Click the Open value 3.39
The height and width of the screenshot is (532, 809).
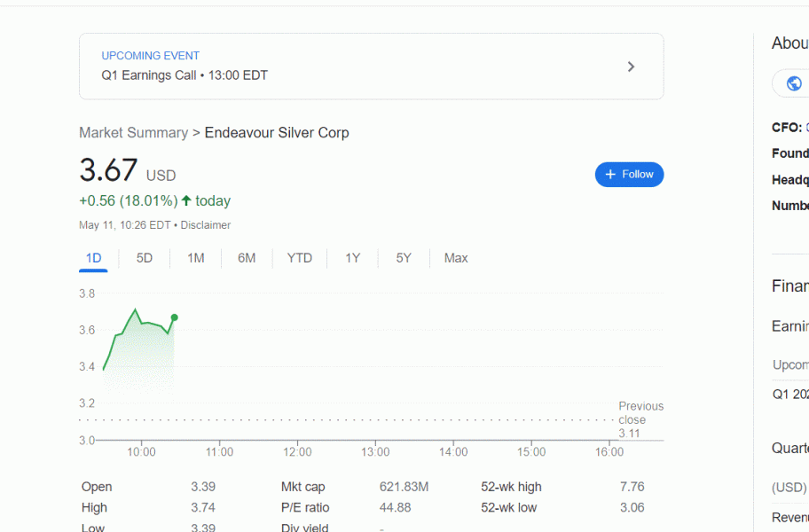tap(203, 487)
